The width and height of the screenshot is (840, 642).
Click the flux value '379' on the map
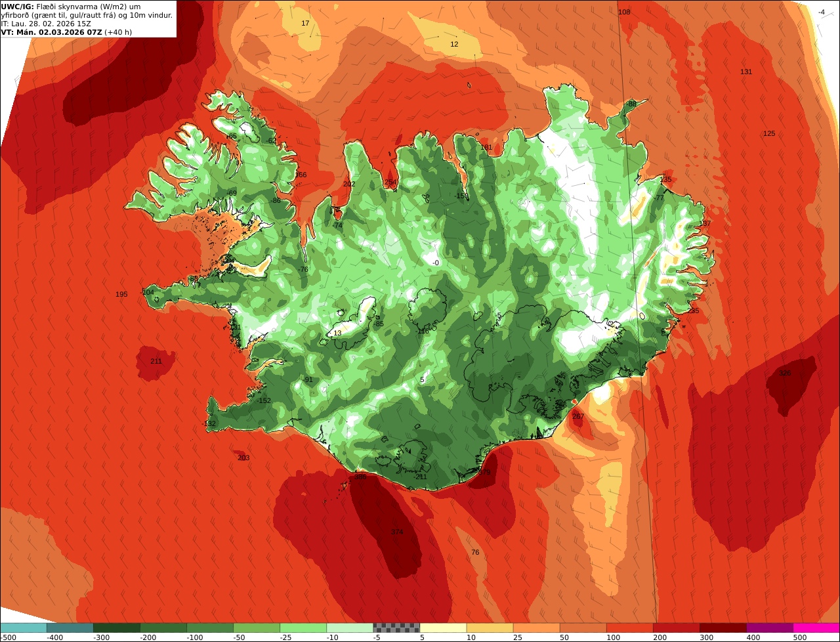pyautogui.click(x=484, y=472)
